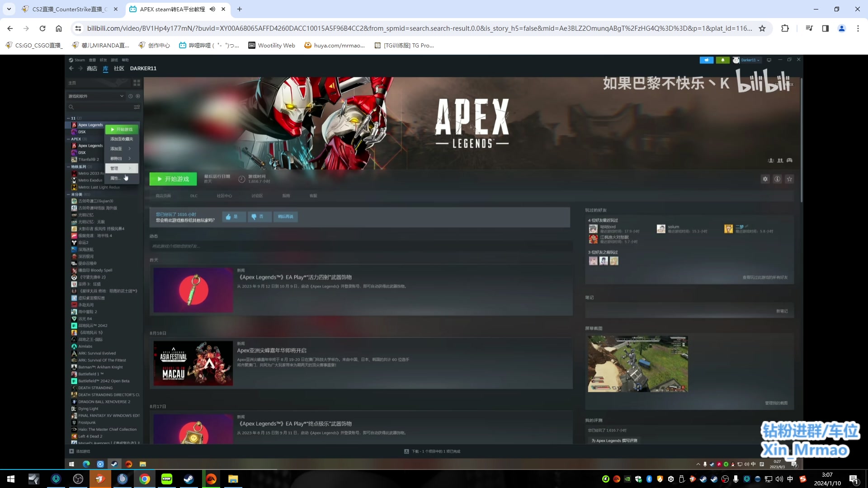The image size is (868, 488).
Task: Open Chrome extensions puzzle icon
Action: pyautogui.click(x=785, y=28)
